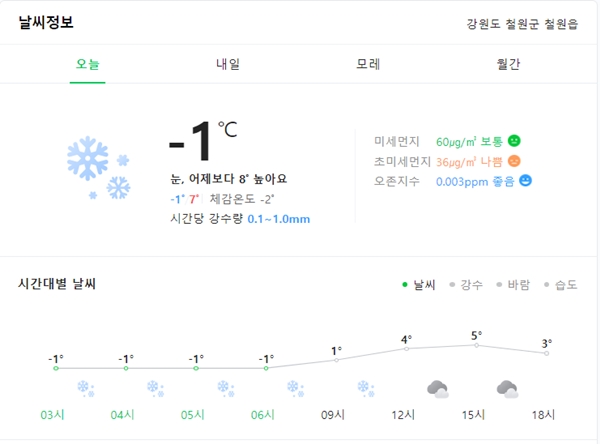Click the cloudy icon at 12시
Viewport: 600px width, 444px height.
click(x=438, y=389)
